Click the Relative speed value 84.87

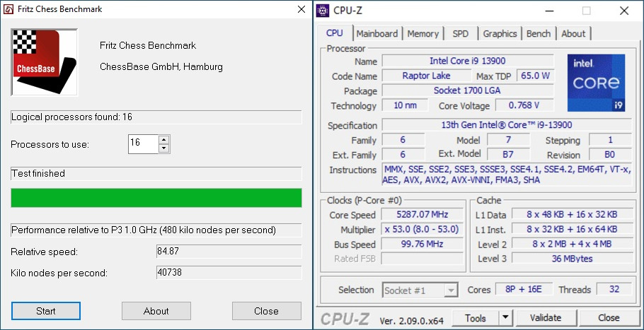(229, 252)
